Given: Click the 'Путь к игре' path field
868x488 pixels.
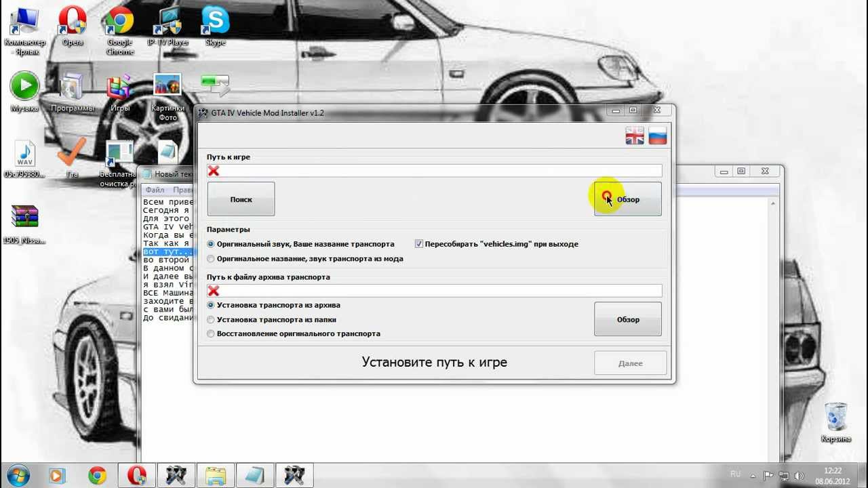Looking at the screenshot, I should [434, 171].
